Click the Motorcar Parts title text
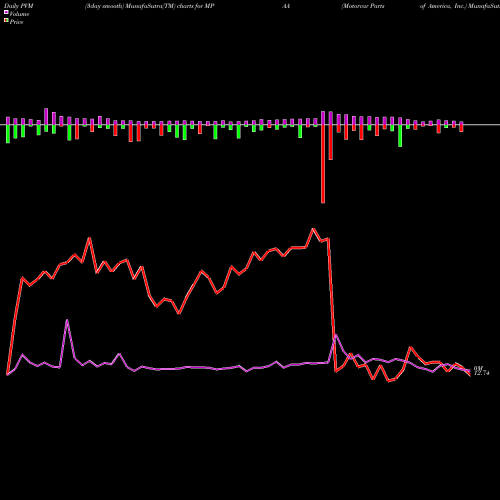Viewport: 500px width, 500px height. [363, 6]
